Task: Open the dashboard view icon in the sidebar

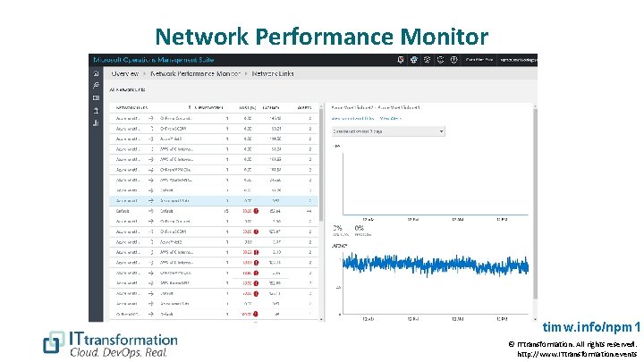Action: point(96,98)
